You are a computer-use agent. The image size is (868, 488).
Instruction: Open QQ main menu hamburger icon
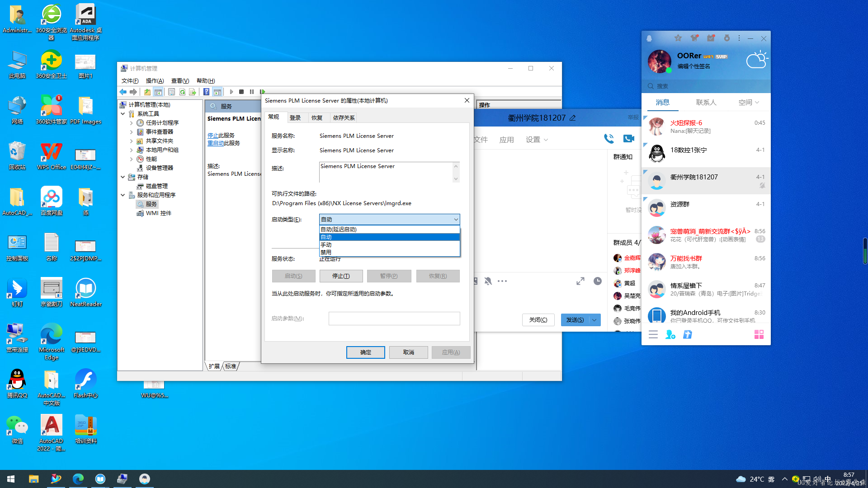[x=653, y=334]
